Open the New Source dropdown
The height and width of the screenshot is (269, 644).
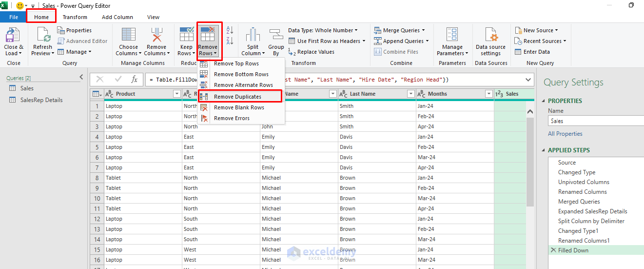536,30
